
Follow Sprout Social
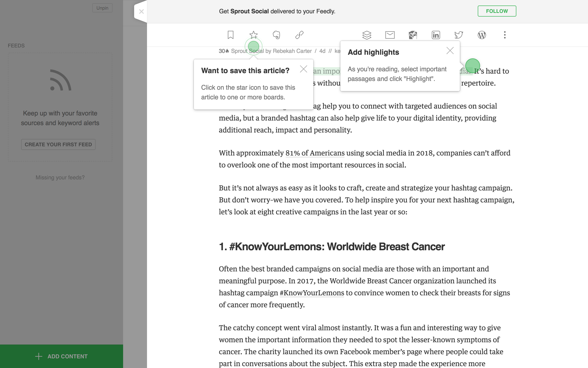(x=497, y=11)
